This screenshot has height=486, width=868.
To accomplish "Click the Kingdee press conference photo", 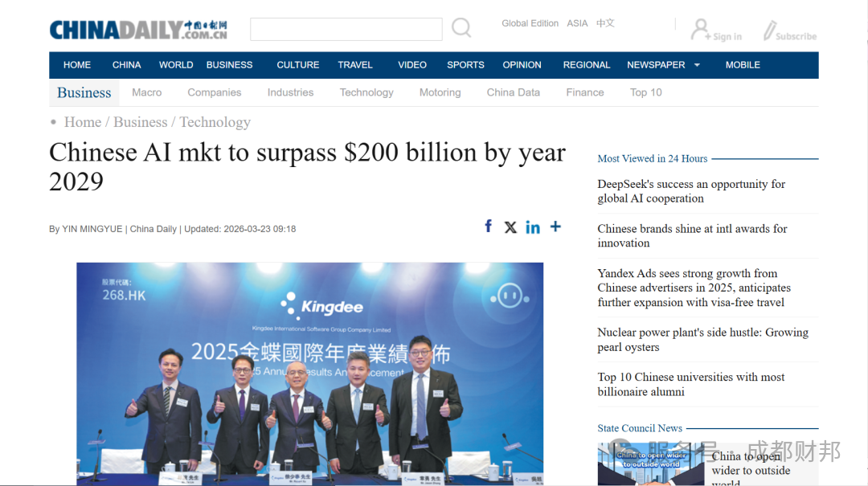I will point(310,374).
